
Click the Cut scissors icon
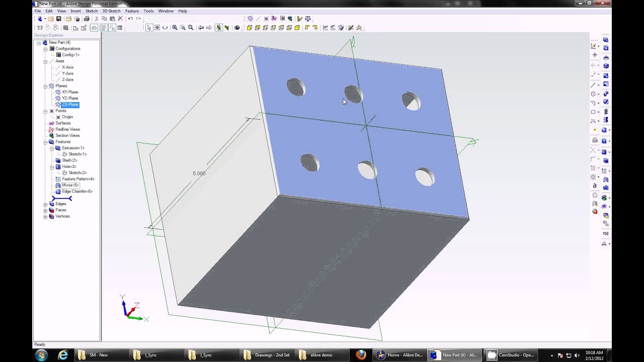click(x=97, y=19)
